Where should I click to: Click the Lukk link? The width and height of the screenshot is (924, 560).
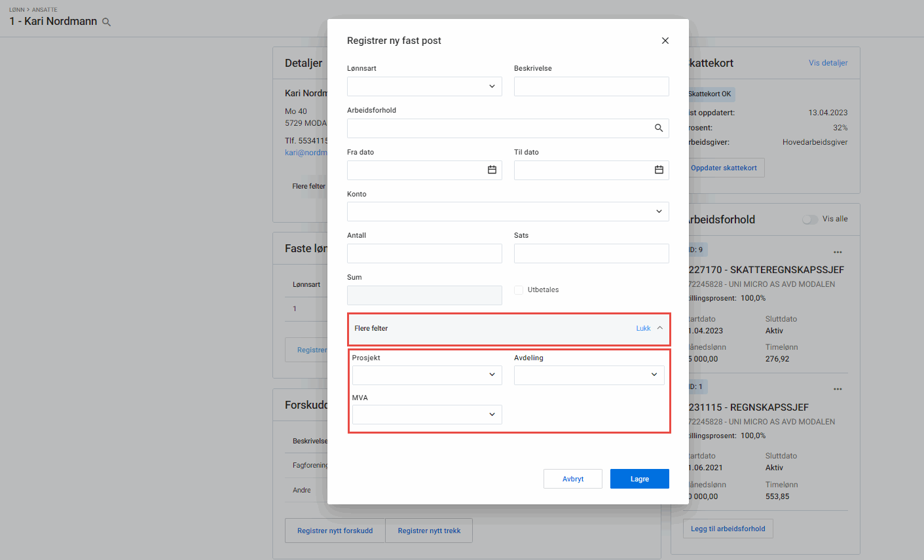(x=643, y=328)
